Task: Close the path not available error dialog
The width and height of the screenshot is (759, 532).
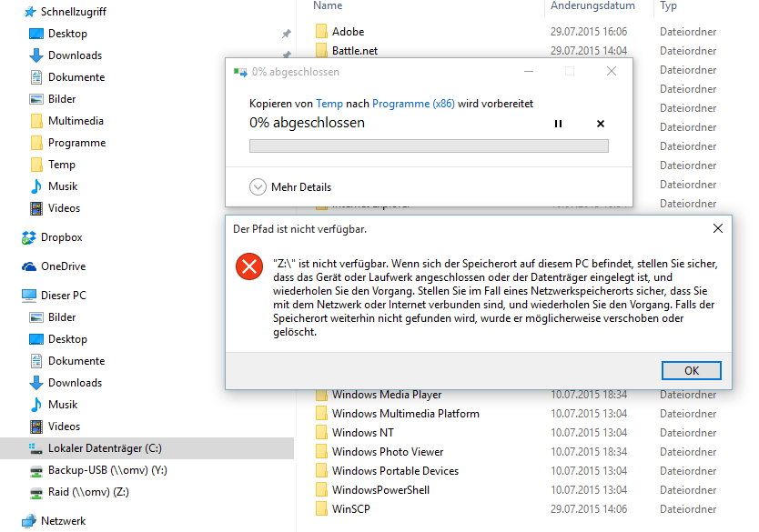Action: click(x=718, y=228)
